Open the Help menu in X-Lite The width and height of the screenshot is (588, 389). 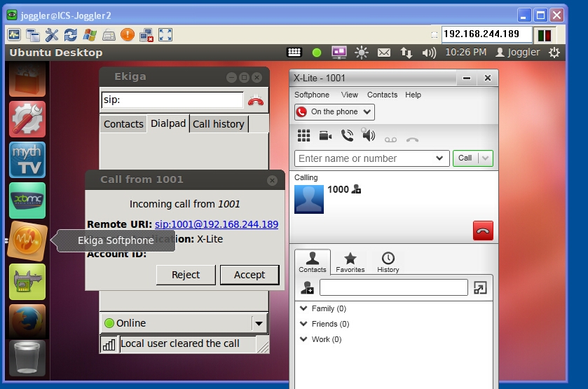(413, 95)
